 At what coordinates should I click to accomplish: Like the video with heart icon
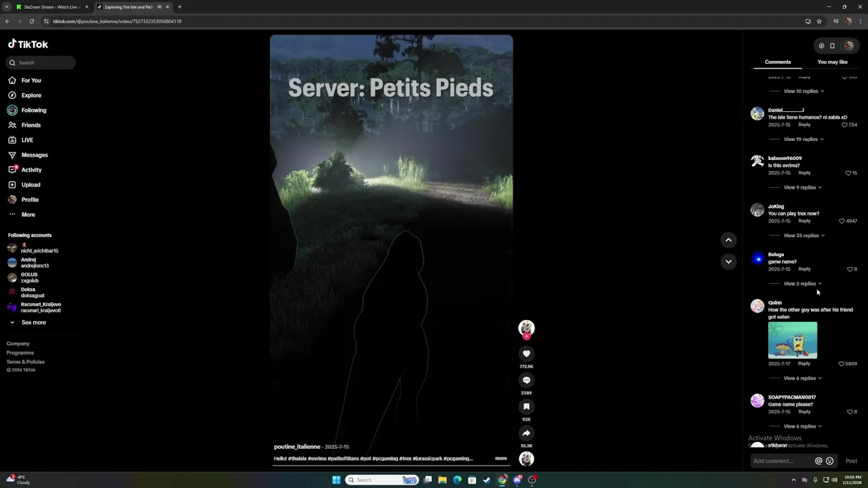[x=526, y=353]
